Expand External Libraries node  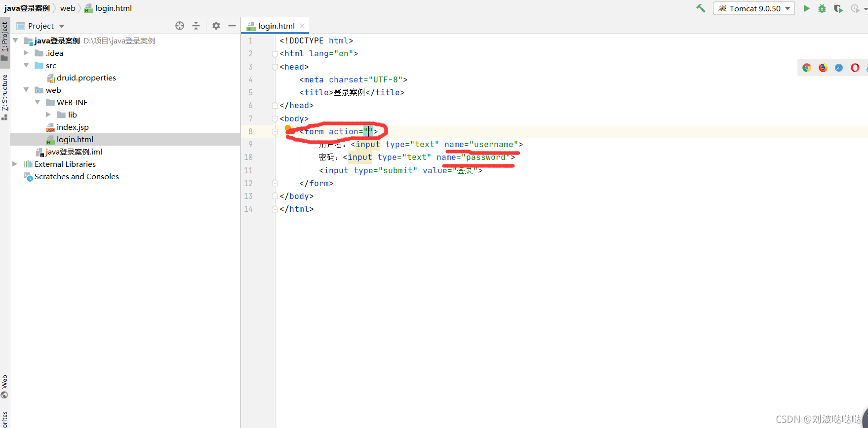pos(15,164)
